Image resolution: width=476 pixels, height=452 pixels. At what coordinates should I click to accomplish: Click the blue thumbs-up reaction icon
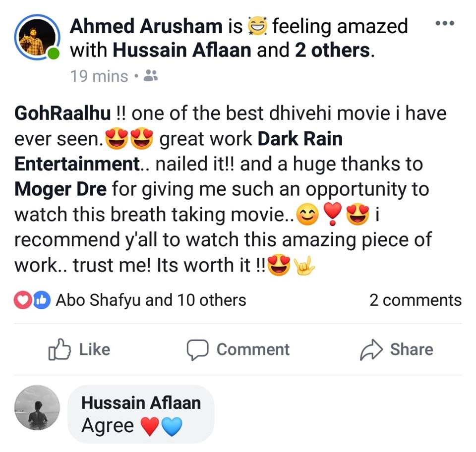tap(41, 300)
